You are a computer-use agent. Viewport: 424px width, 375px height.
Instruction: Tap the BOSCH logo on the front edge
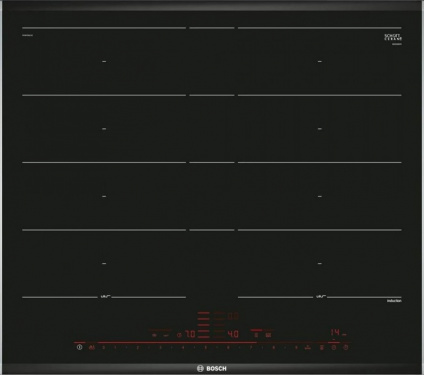tap(212, 368)
